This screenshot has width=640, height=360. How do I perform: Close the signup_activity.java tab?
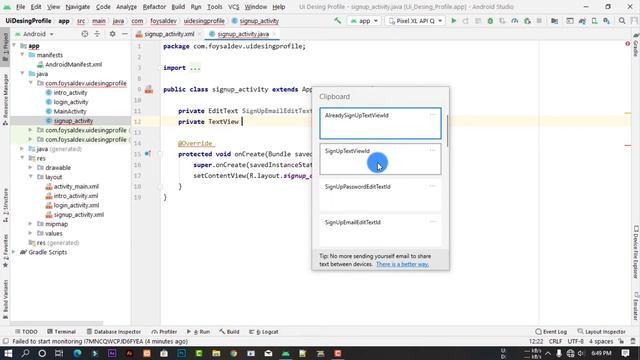coord(274,34)
